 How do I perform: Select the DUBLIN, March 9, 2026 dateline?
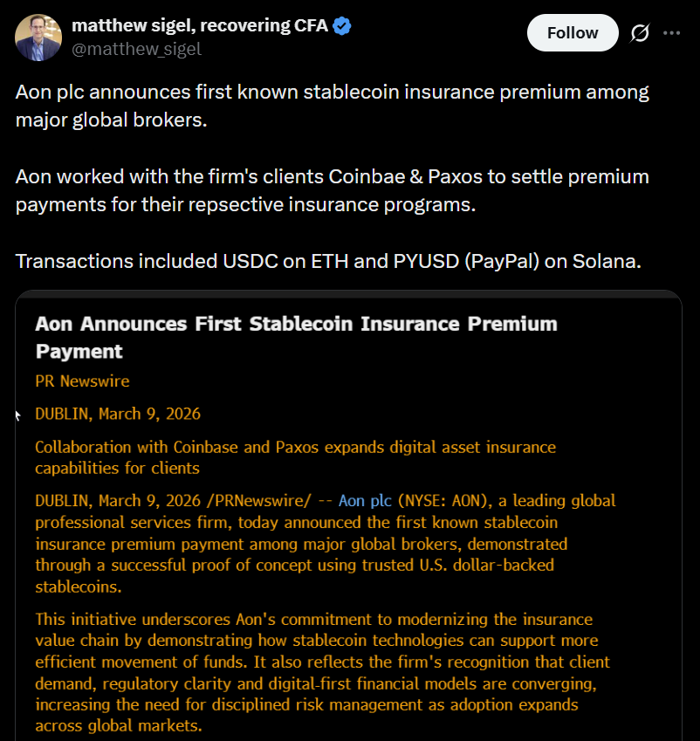click(x=117, y=414)
